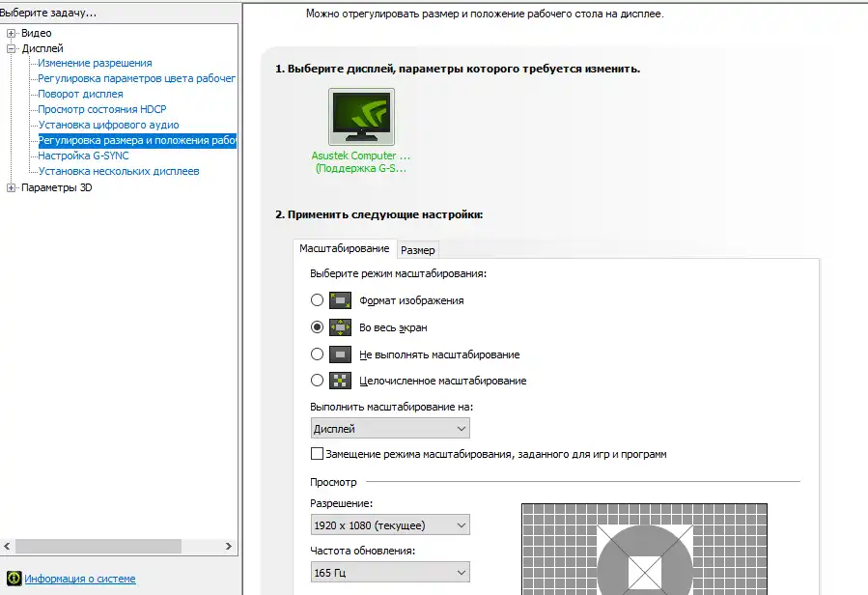
Task: Expand the Параметры 3D tree node
Action: pyautogui.click(x=11, y=187)
